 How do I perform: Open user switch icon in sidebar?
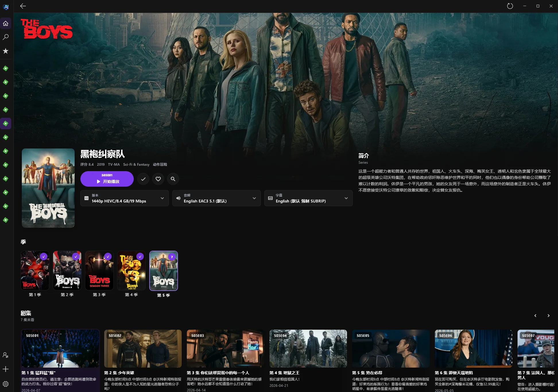pyautogui.click(x=6, y=355)
